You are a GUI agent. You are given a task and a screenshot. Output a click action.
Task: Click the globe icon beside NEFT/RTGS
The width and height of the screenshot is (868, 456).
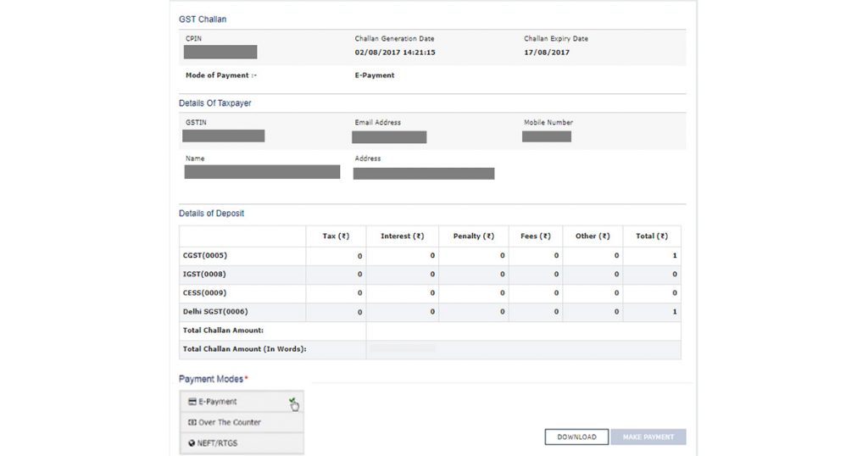click(x=192, y=443)
